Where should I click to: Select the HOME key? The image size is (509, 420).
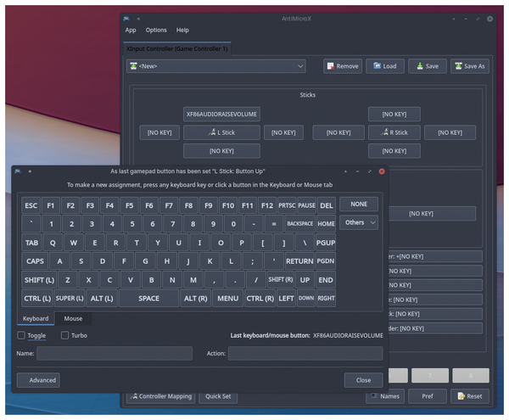(326, 224)
